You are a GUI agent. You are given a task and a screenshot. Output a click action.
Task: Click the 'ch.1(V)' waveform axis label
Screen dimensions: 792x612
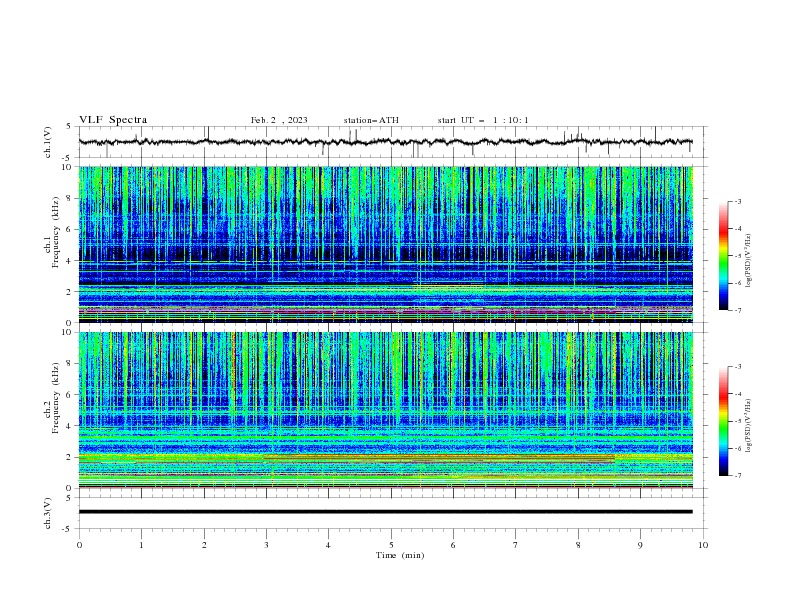coord(48,142)
